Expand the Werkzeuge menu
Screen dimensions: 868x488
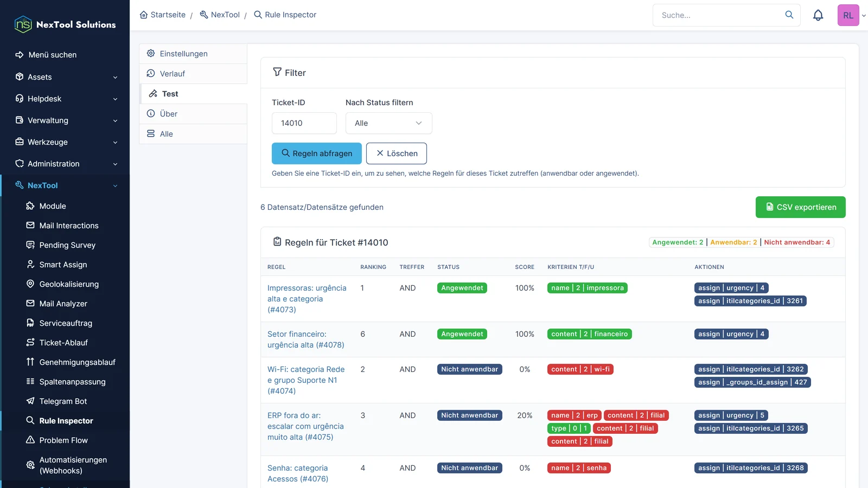pyautogui.click(x=65, y=142)
